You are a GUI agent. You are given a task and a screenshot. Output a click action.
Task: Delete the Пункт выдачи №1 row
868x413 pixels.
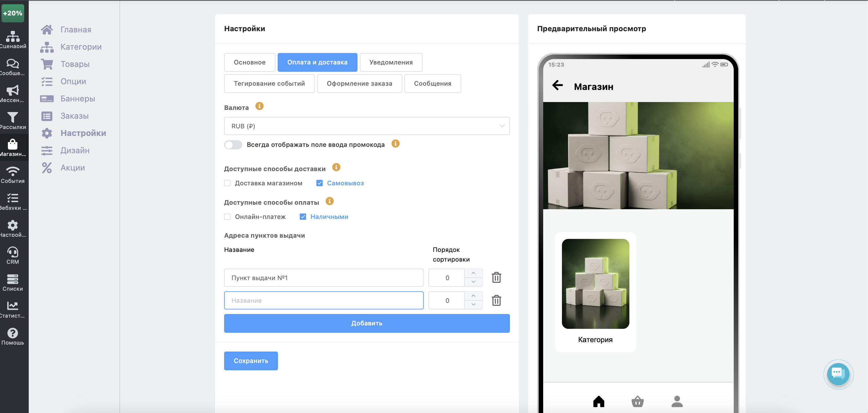(x=496, y=277)
